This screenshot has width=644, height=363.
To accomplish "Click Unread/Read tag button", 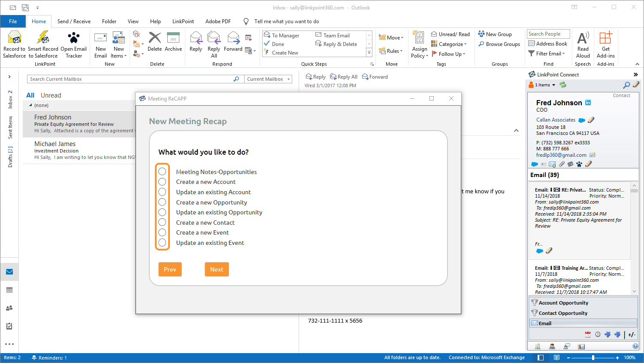I will coord(450,34).
